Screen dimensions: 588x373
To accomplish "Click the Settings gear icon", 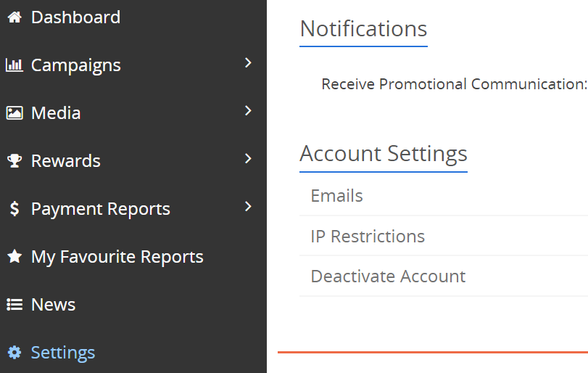I will (14, 353).
